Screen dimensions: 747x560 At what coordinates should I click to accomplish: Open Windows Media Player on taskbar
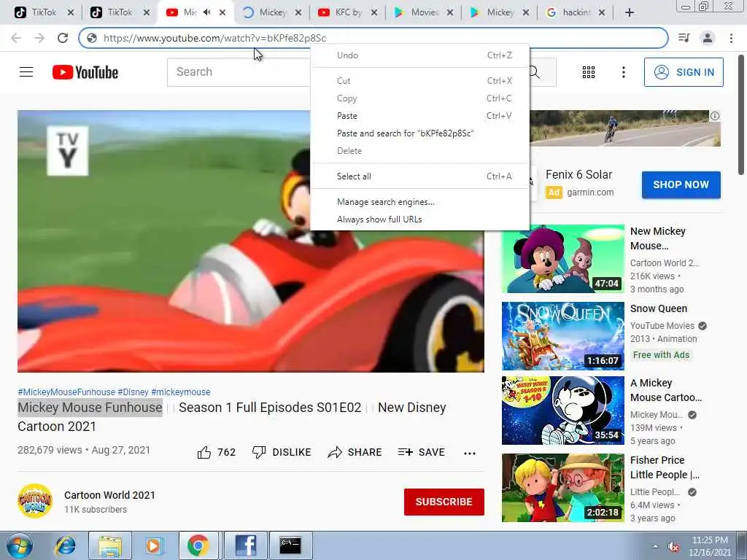pos(153,545)
